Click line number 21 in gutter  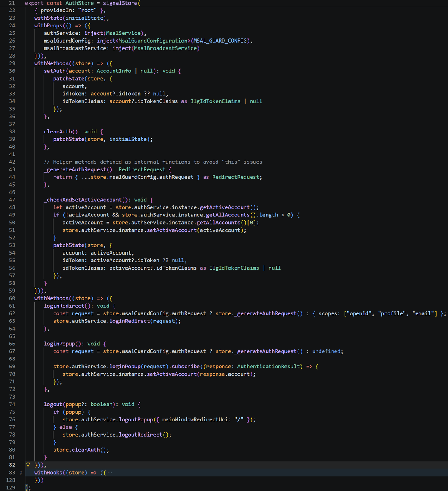pos(12,3)
